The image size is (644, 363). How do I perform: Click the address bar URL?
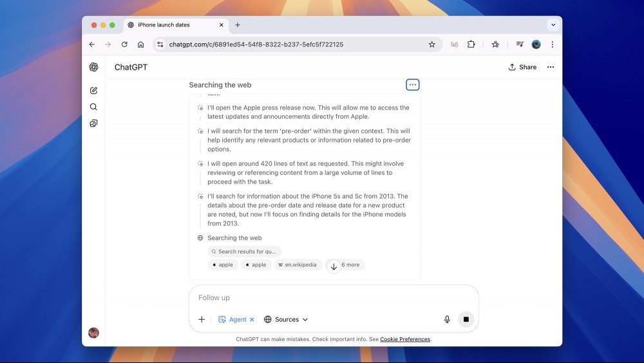(256, 44)
